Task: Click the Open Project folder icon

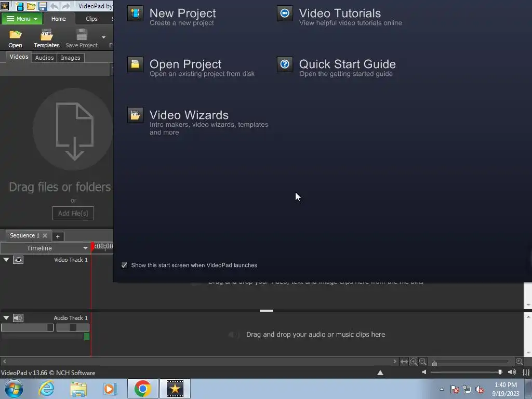Action: click(135, 64)
